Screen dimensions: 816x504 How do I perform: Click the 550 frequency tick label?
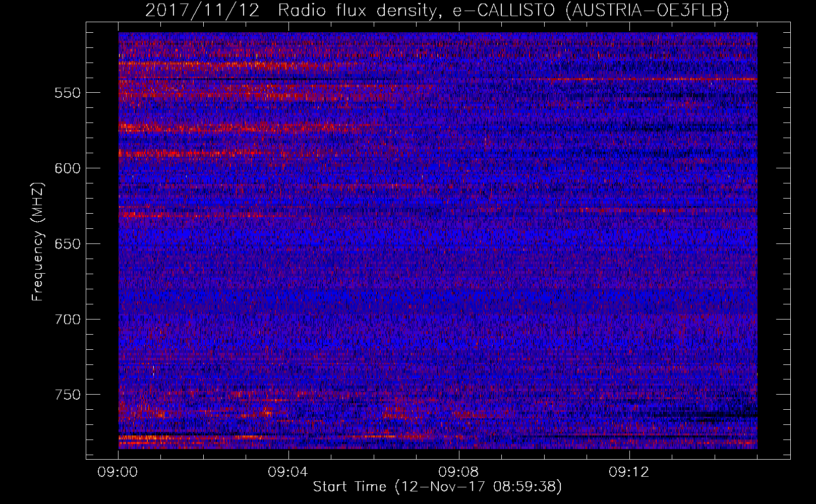(x=68, y=93)
